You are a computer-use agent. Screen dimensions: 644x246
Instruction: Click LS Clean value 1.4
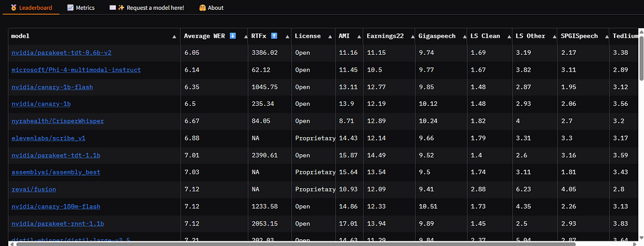[476, 155]
